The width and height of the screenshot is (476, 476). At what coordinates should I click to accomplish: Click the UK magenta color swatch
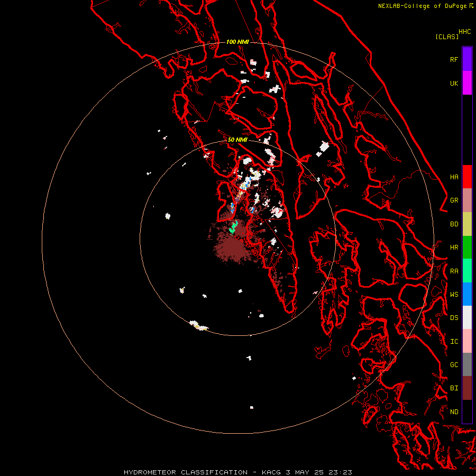click(x=467, y=83)
